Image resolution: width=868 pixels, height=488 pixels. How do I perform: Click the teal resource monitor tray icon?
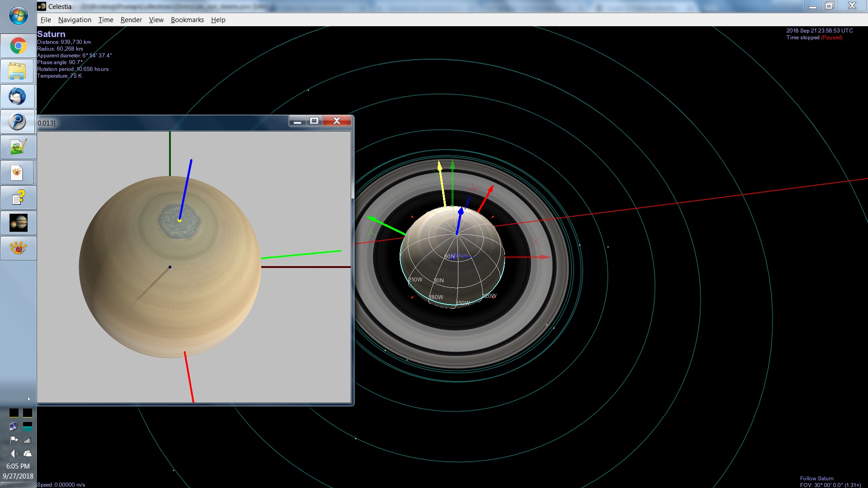click(x=28, y=426)
